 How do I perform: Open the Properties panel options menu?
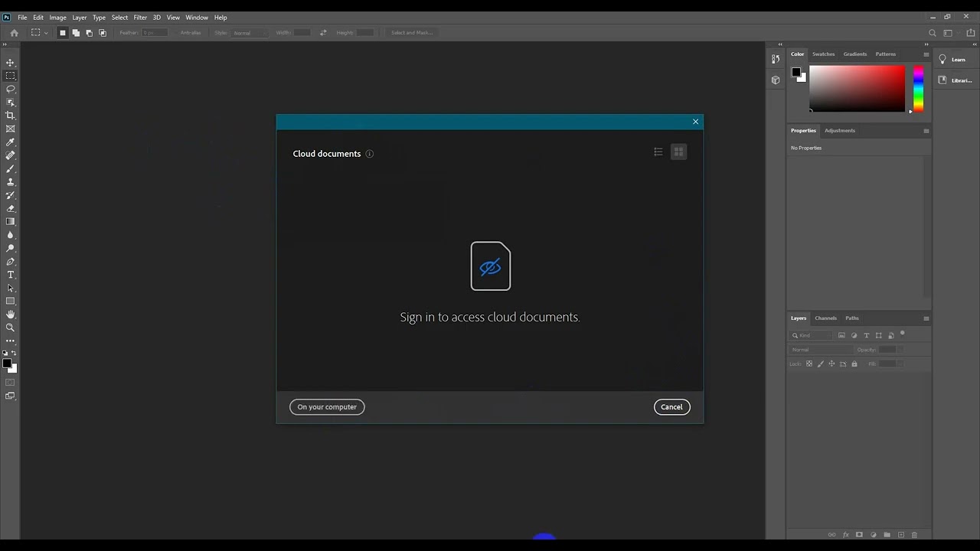926,131
